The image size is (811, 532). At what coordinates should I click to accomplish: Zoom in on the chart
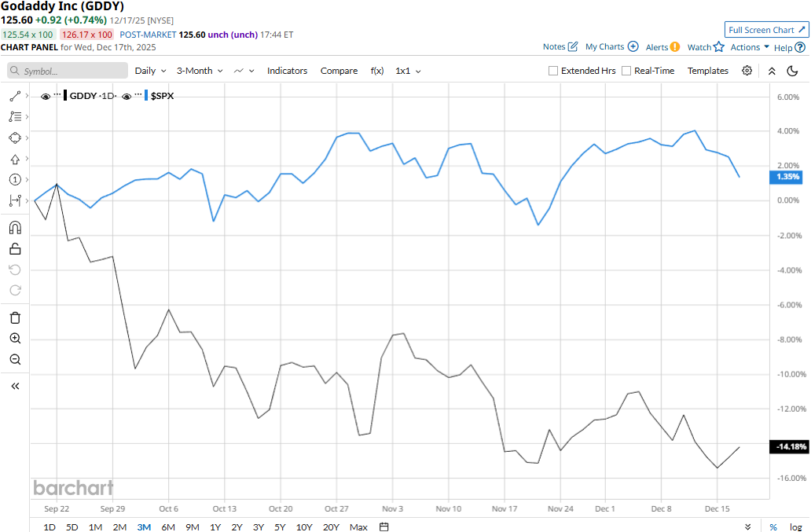click(15, 339)
